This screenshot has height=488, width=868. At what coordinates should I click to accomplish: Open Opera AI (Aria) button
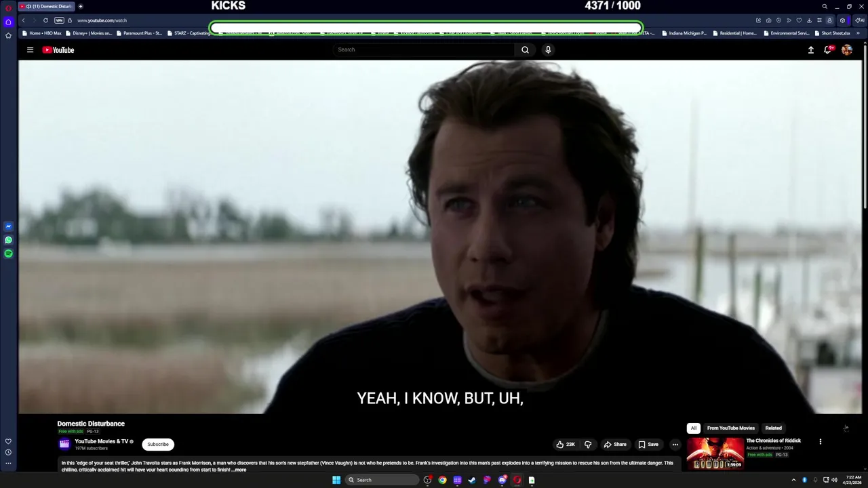point(859,20)
